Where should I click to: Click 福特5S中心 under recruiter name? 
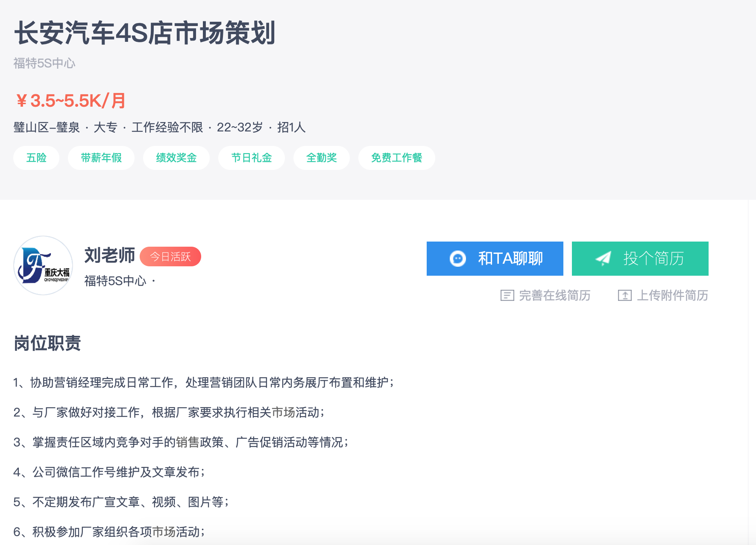click(115, 281)
